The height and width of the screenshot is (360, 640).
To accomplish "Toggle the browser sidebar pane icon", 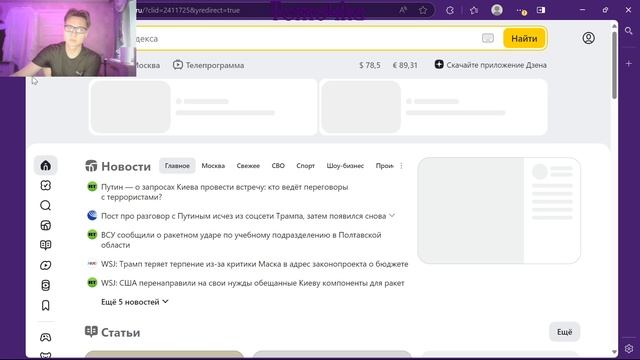I will click(x=541, y=10).
